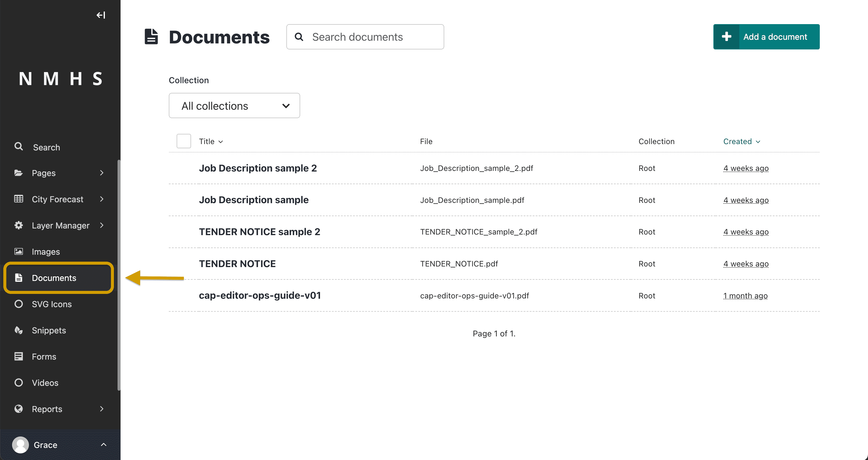Click file name TENDER_NOTICE.pdf
This screenshot has width=868, height=460.
tap(459, 264)
